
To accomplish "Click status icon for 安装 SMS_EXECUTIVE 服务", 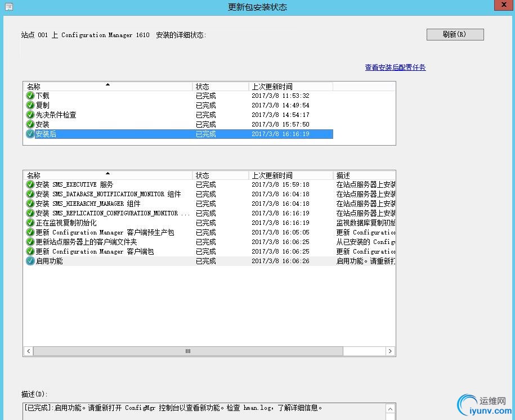I will (x=30, y=185).
